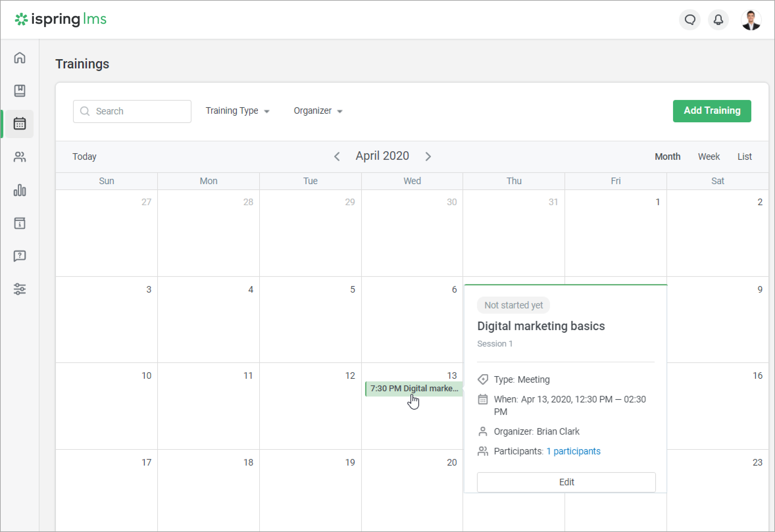This screenshot has height=532, width=775.
Task: Open the info box sidebar icon
Action: (20, 223)
